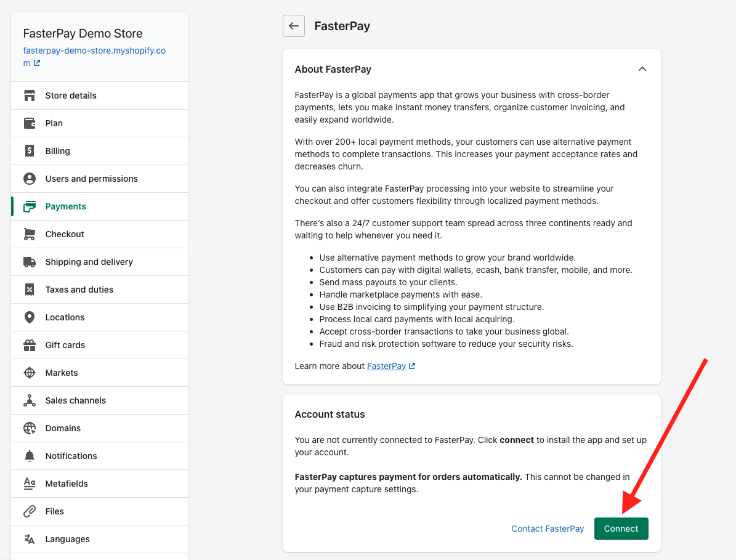Click the Contact FasterPay link
The height and width of the screenshot is (560, 736).
[548, 529]
